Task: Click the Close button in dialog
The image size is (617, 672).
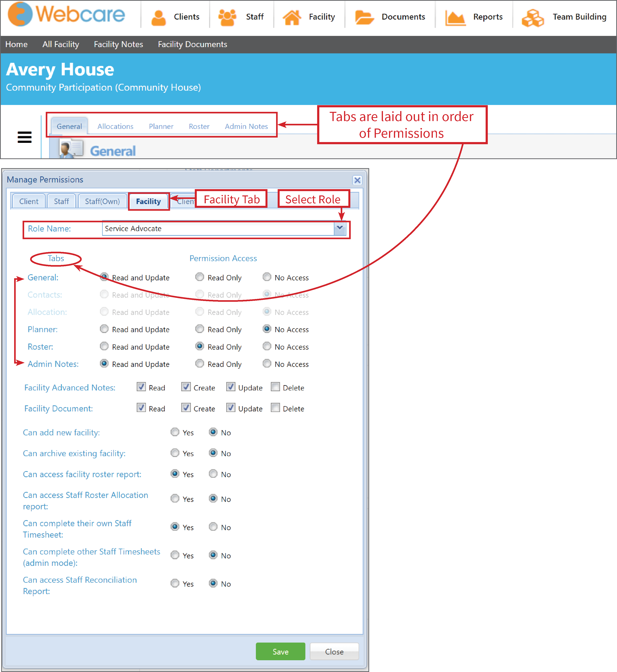Action: coord(334,651)
